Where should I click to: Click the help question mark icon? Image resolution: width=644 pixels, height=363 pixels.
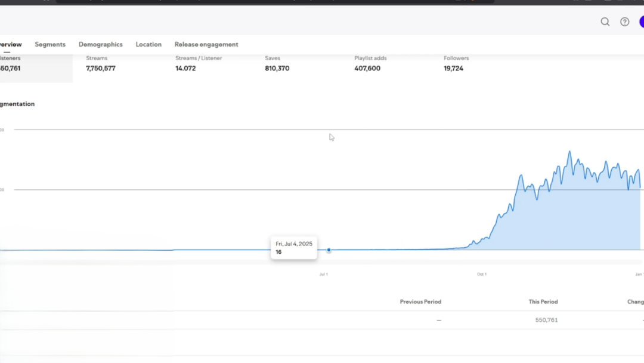point(624,22)
